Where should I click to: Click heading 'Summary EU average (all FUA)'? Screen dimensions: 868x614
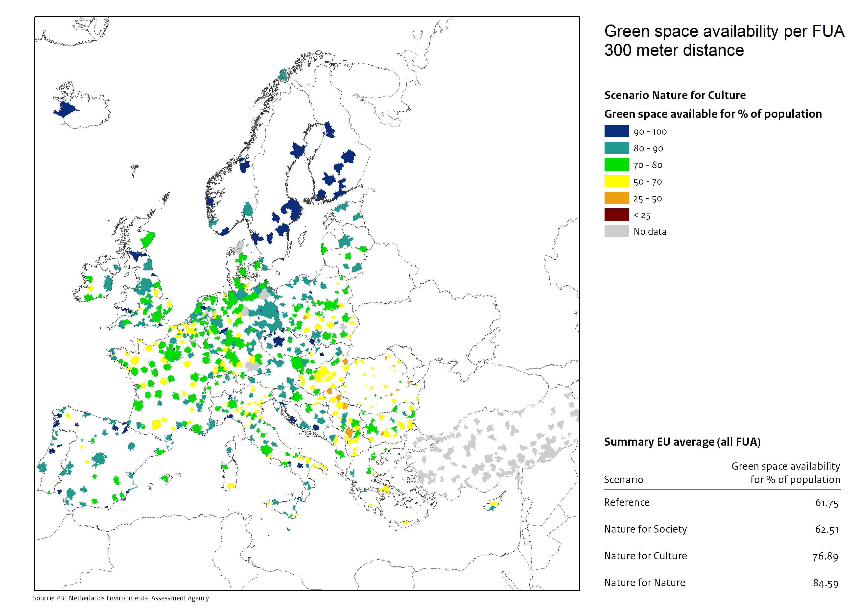point(682,442)
